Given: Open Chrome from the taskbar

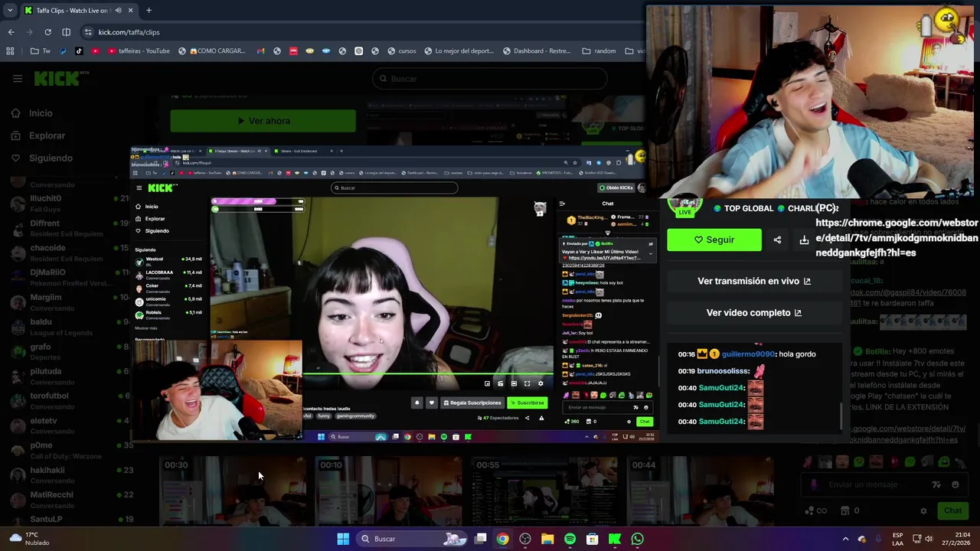Looking at the screenshot, I should click(x=502, y=539).
